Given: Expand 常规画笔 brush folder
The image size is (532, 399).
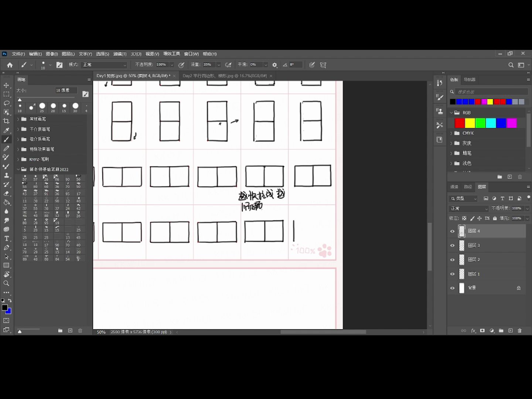Looking at the screenshot, I should (18, 119).
